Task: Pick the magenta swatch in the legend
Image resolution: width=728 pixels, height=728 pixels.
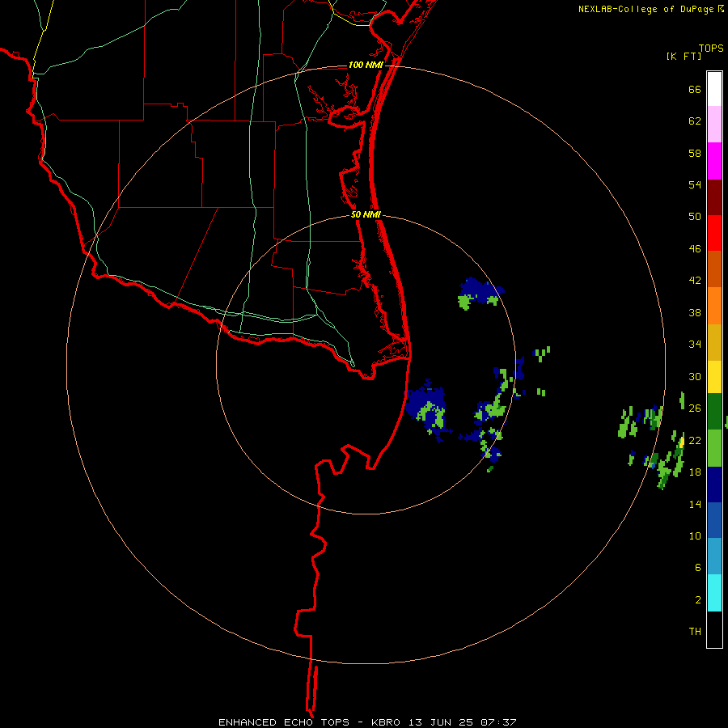Action: (714, 161)
